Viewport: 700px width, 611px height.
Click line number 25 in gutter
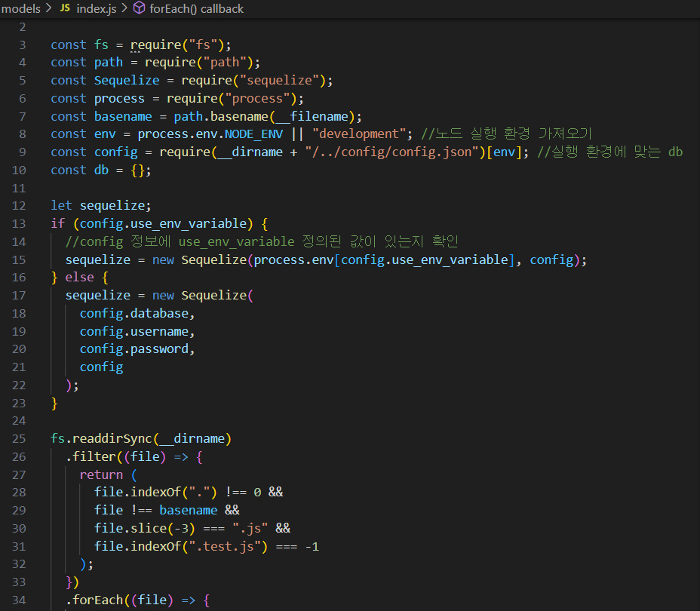tap(19, 439)
